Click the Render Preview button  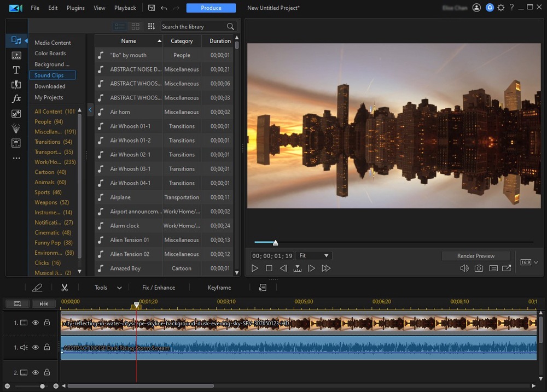pyautogui.click(x=475, y=255)
